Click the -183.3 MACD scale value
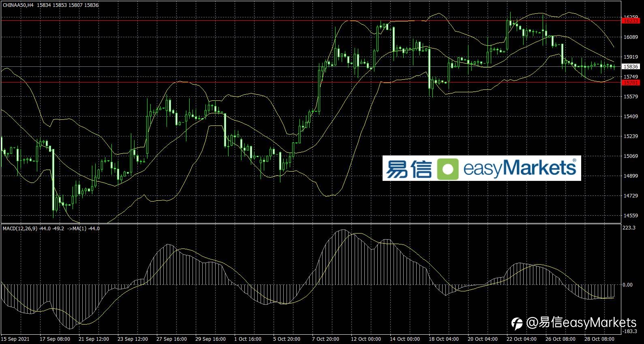 pyautogui.click(x=629, y=331)
